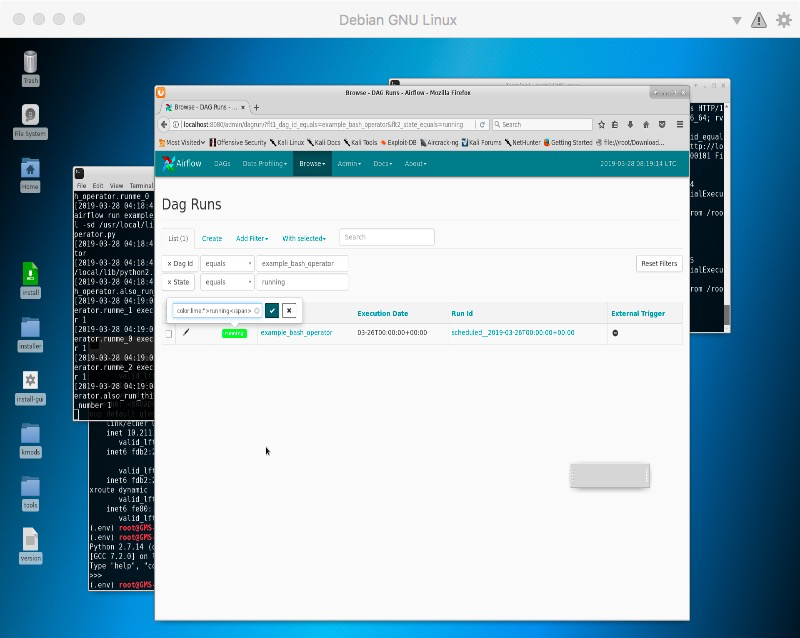
Task: Clear the inline state text field
Action: (x=257, y=310)
